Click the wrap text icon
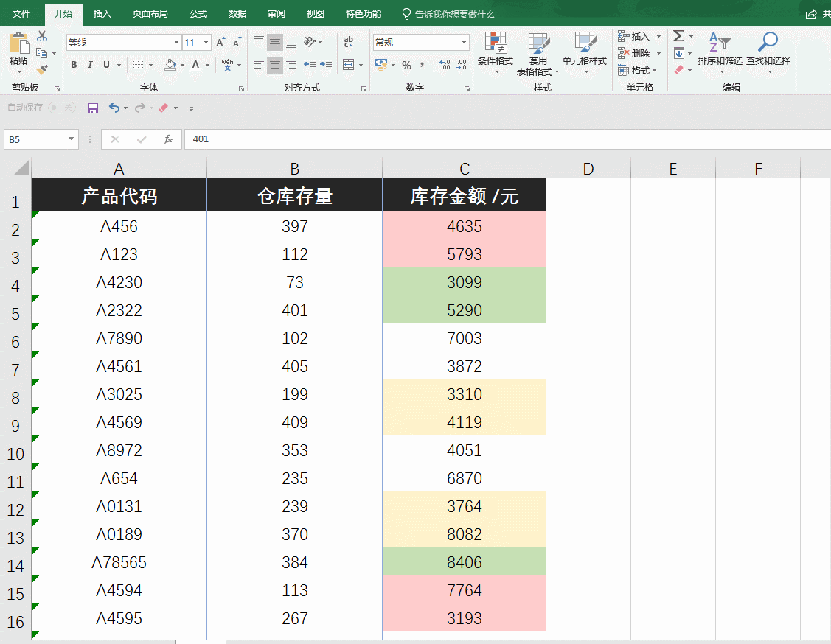 coord(349,42)
